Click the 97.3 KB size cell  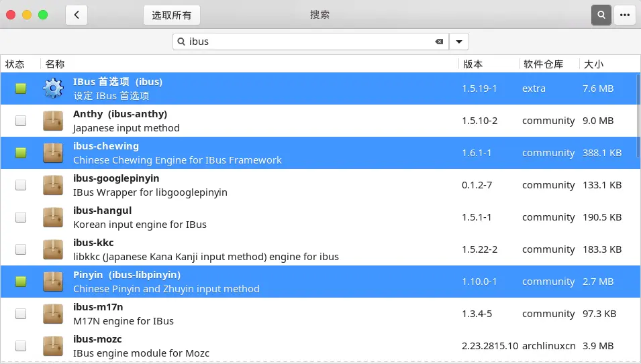(x=599, y=314)
